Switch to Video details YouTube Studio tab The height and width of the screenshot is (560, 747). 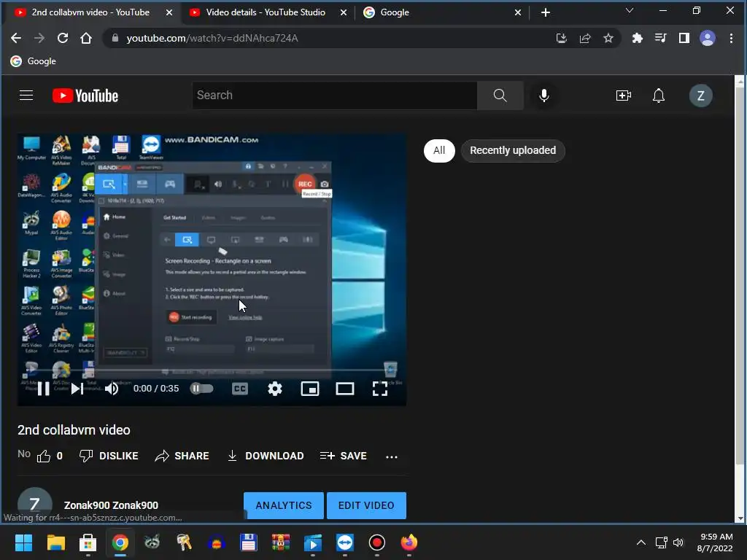[x=266, y=12]
